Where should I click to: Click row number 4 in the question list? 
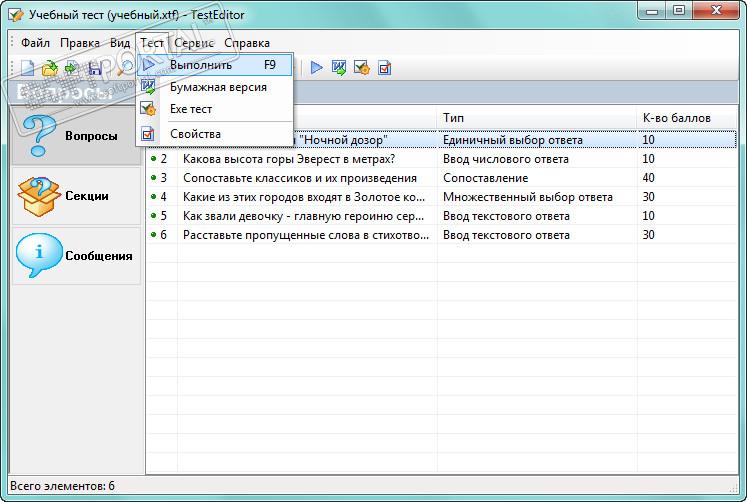pyautogui.click(x=163, y=197)
